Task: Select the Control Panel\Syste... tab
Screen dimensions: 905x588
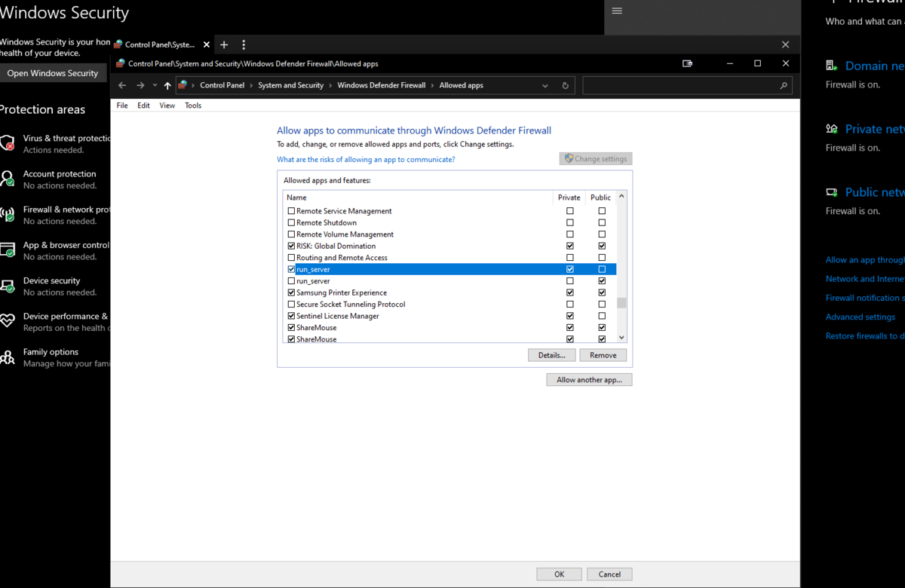Action: [160, 44]
